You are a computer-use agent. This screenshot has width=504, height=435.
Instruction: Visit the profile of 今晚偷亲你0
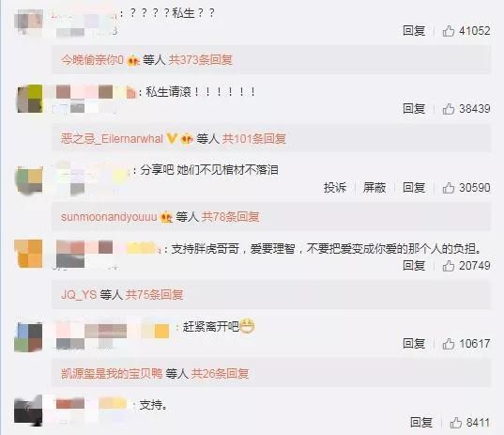click(x=92, y=60)
